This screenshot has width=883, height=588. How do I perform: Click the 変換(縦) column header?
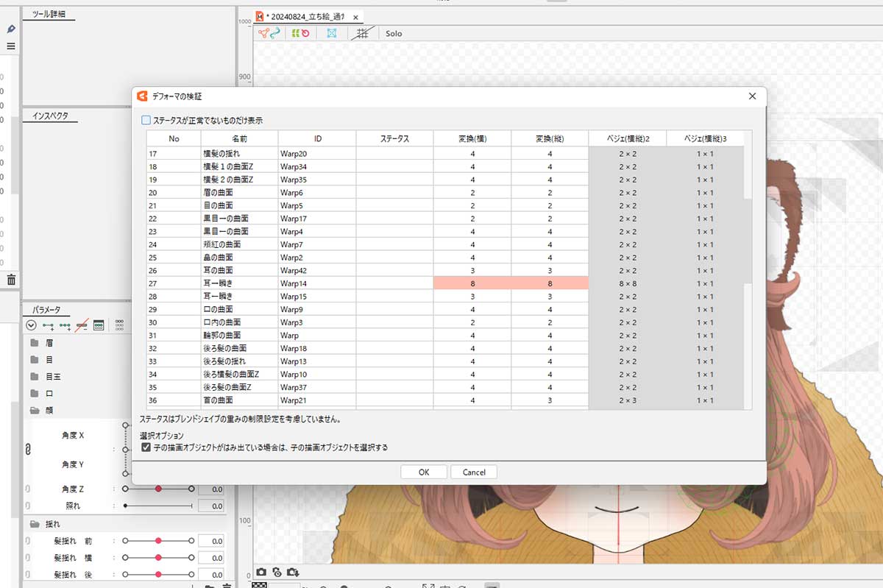[550, 139]
